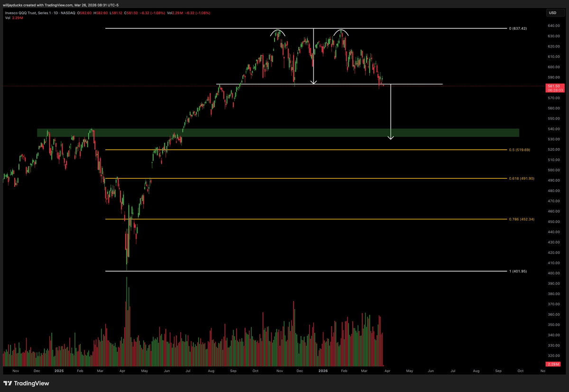Click the 340.00 price axis label
Viewport: 569px width, 392px height.
(x=553, y=335)
